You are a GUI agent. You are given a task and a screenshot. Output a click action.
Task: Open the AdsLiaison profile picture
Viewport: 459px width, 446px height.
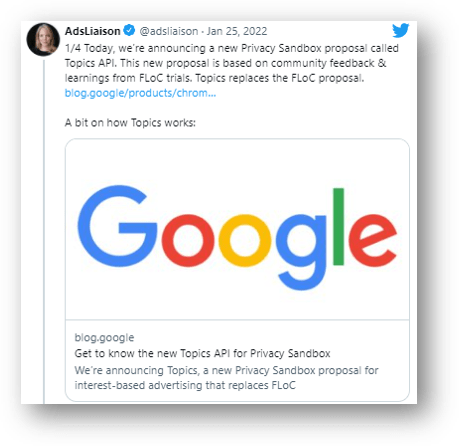point(43,39)
